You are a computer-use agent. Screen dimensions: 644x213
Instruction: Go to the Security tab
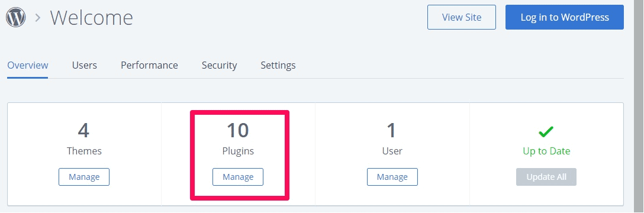click(219, 65)
